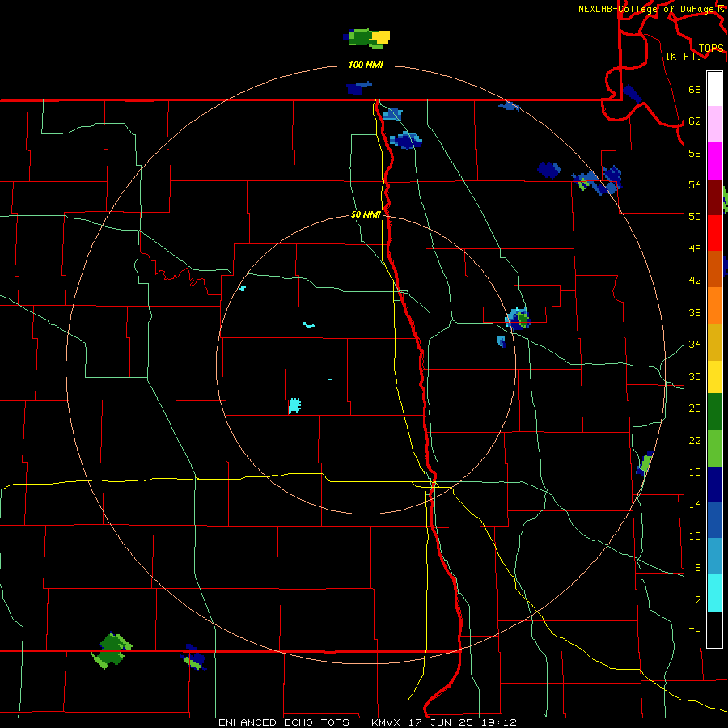
Task: Click the navy blue swatch on the scale
Action: 714,485
